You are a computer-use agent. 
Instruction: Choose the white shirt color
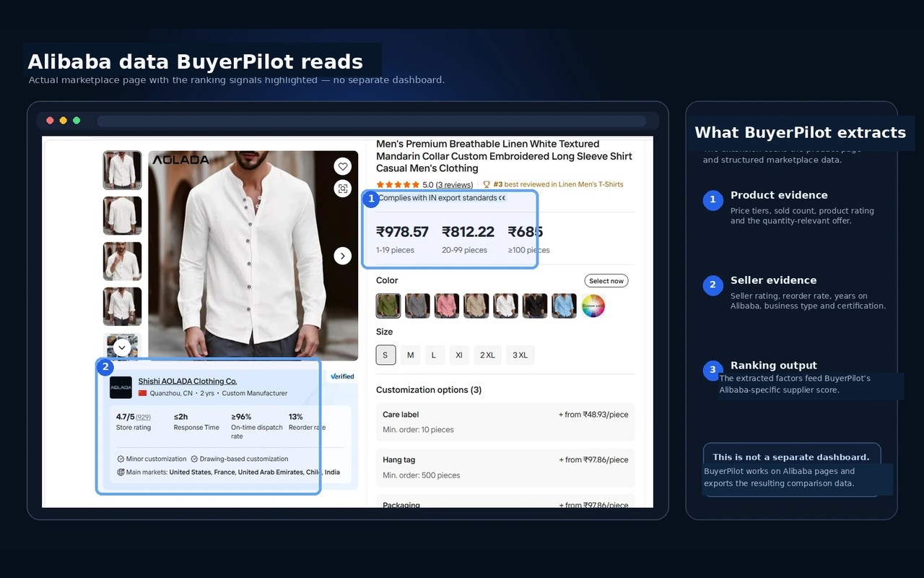(x=505, y=306)
